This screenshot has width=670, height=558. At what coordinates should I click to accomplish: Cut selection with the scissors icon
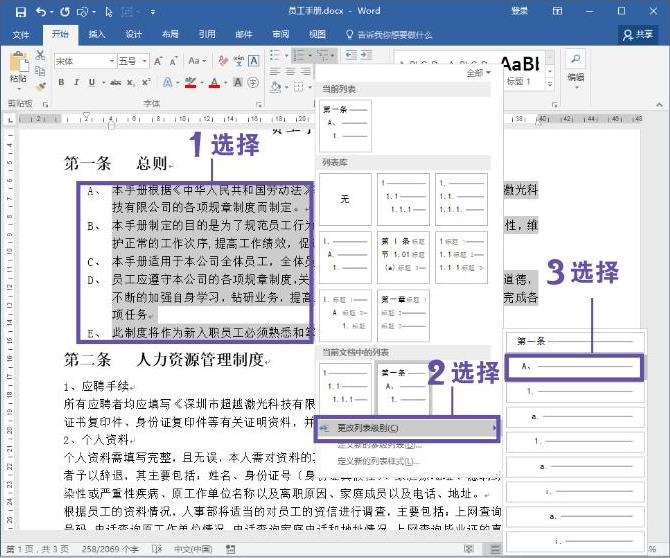[40, 55]
